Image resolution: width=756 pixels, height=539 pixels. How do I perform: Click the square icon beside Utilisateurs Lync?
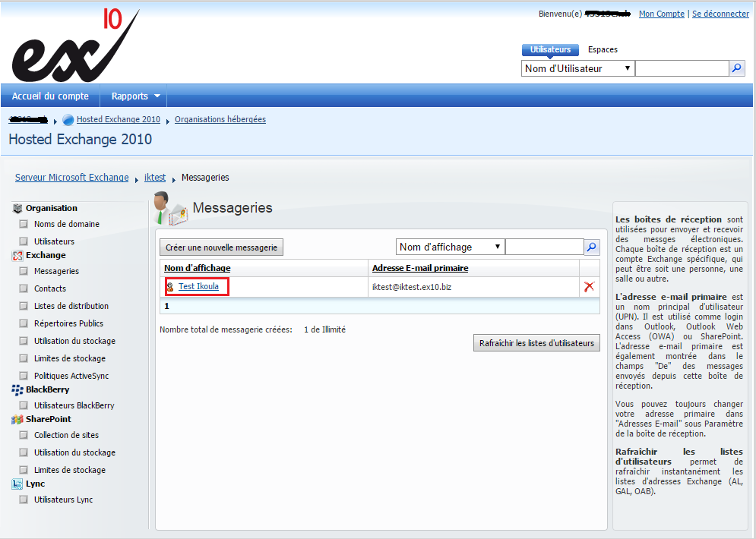[23, 500]
